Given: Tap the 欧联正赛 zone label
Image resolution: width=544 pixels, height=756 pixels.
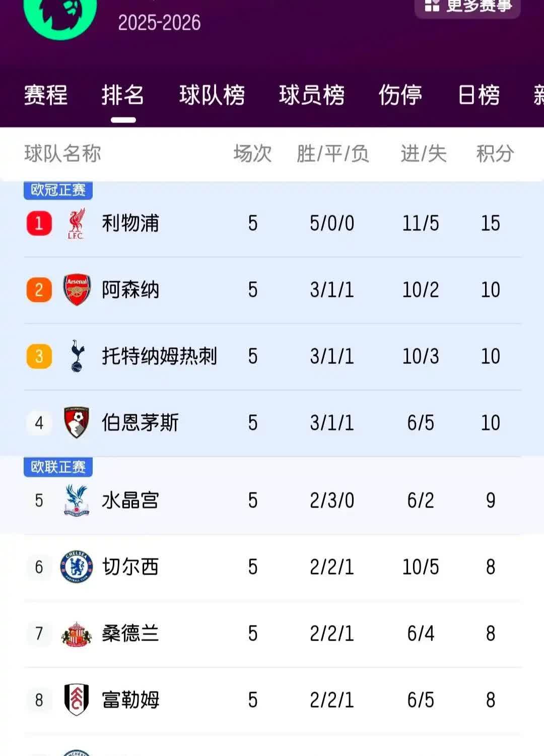Looking at the screenshot, I should [58, 467].
